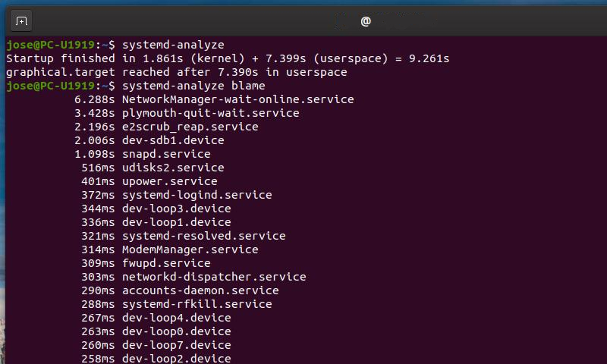Click the @ window title in header bar

[366, 21]
